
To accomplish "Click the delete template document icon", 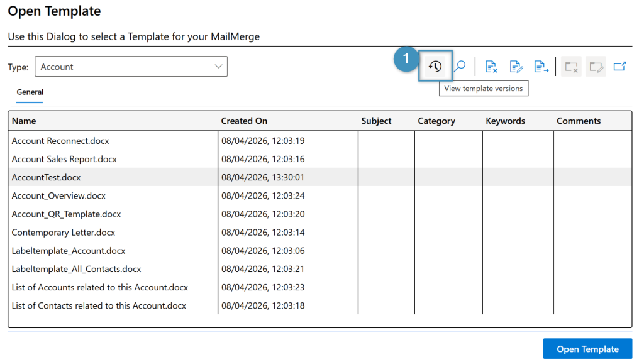I will 492,66.
